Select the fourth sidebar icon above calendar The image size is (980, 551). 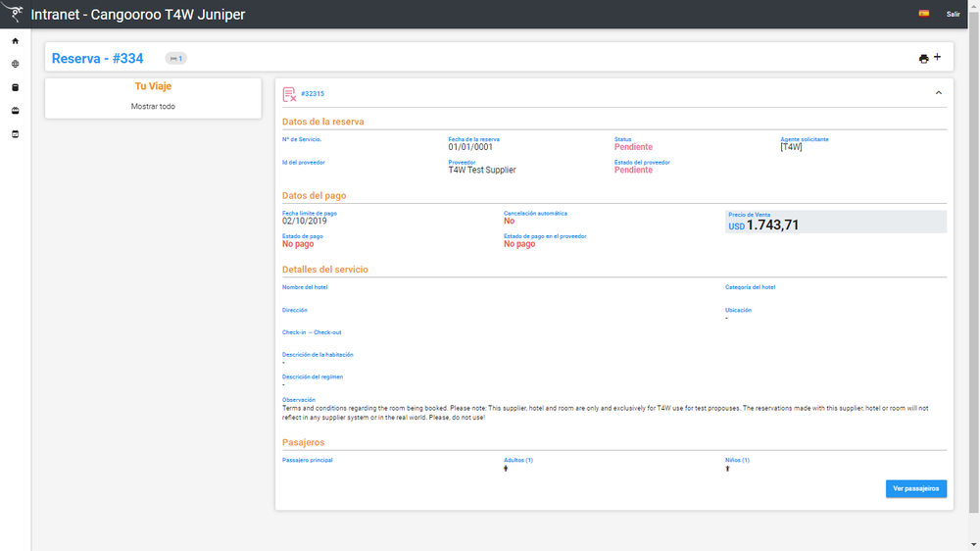16,111
